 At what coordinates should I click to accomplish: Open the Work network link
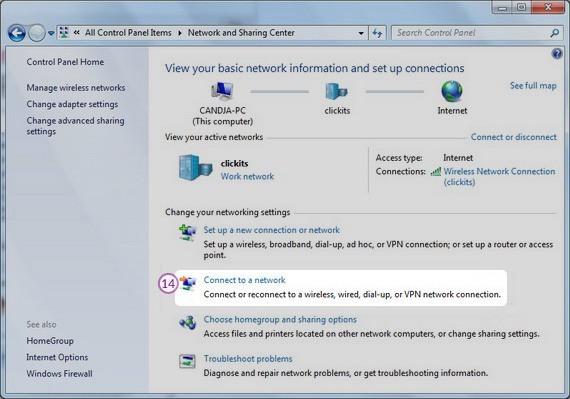coord(247,176)
